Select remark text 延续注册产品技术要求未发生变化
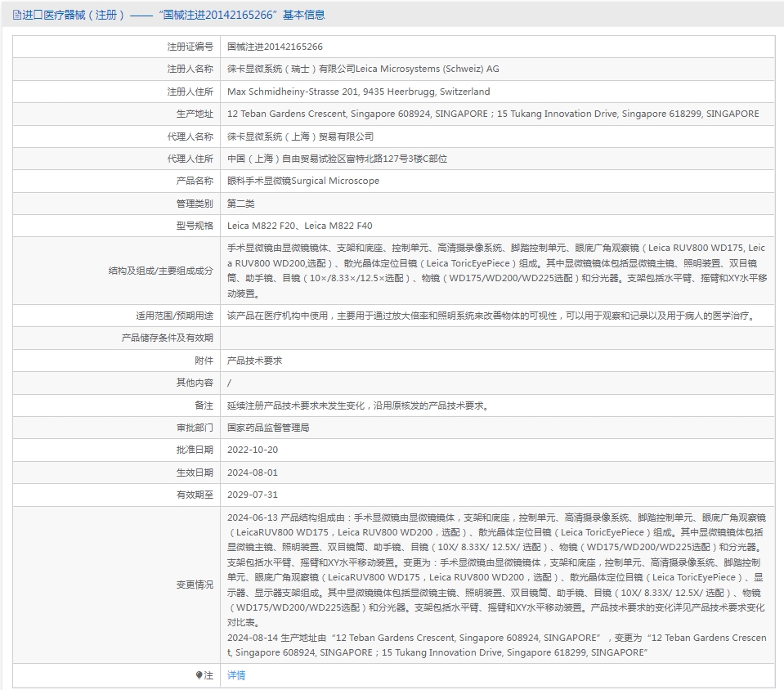784x690 pixels. (358, 405)
